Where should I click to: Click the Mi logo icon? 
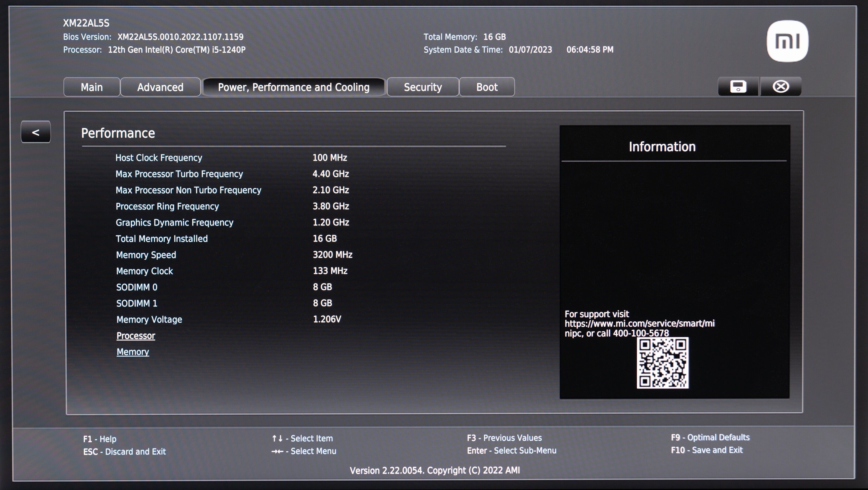[787, 41]
